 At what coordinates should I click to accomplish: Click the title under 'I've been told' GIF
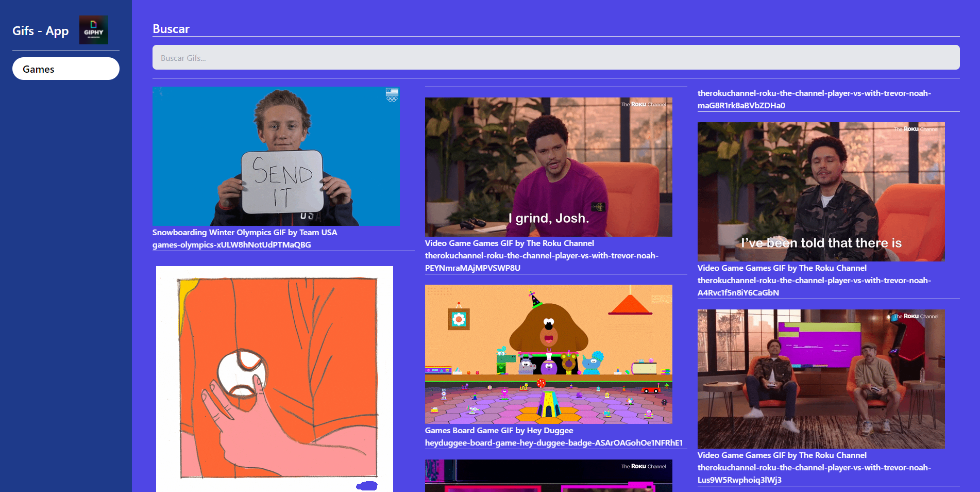coord(782,268)
